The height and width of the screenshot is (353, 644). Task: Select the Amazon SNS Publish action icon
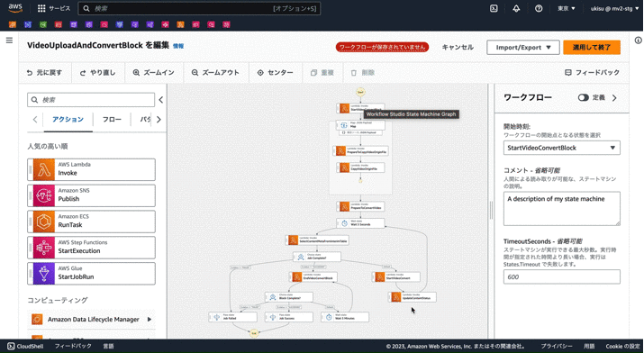pos(43,195)
